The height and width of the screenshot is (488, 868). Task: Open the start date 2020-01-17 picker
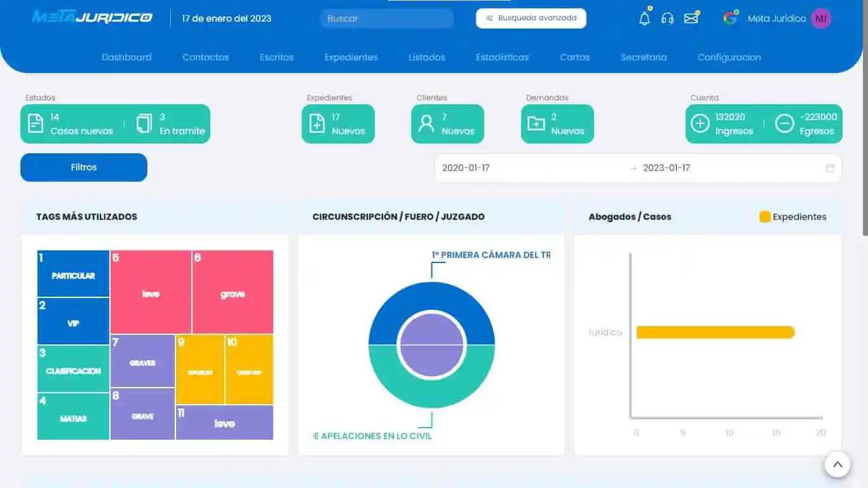[x=467, y=168]
